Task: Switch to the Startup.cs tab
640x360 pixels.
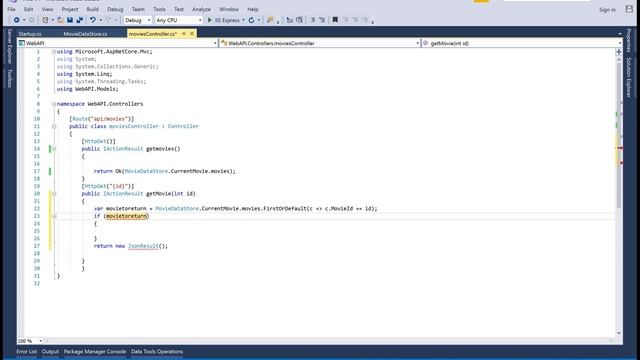Action: tap(30, 34)
